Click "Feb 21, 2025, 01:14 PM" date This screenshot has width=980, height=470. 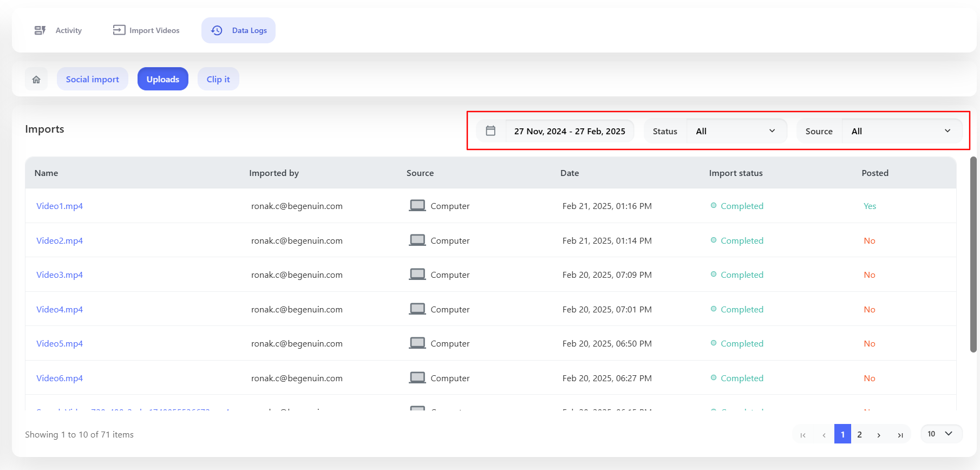pos(607,240)
